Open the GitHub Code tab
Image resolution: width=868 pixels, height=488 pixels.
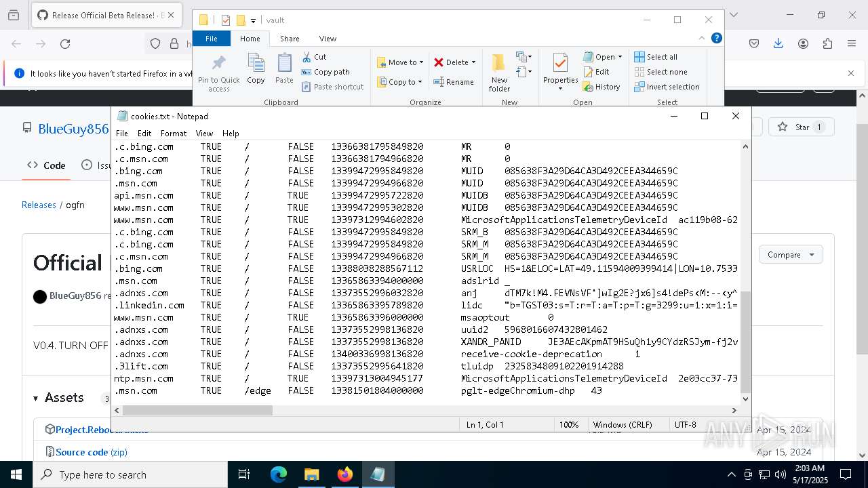(x=46, y=165)
